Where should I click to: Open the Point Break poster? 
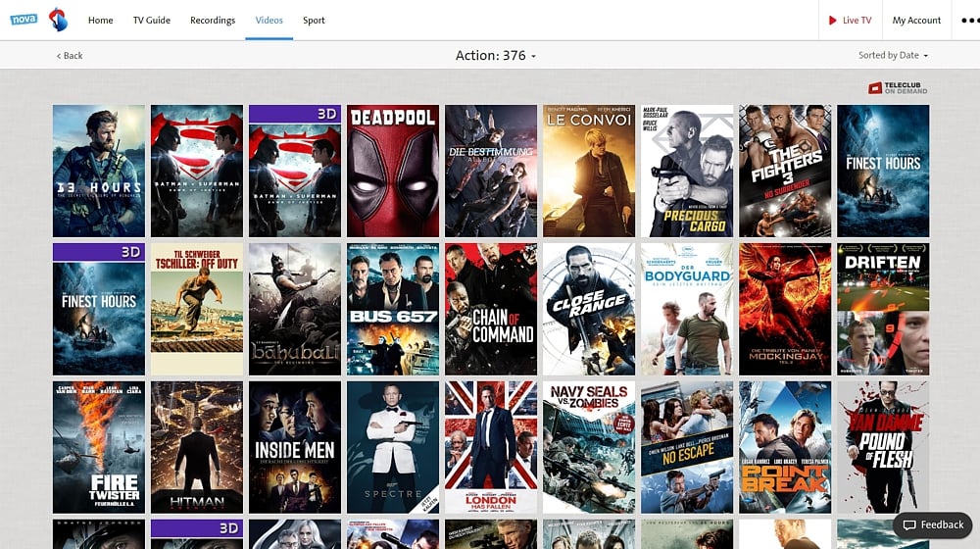click(x=785, y=447)
